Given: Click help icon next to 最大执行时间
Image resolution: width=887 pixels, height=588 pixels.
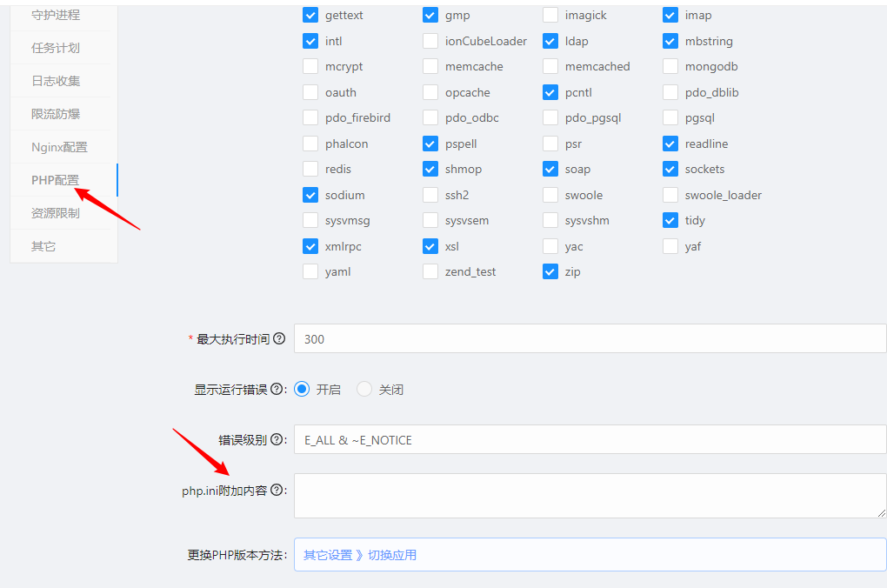Looking at the screenshot, I should [x=279, y=339].
